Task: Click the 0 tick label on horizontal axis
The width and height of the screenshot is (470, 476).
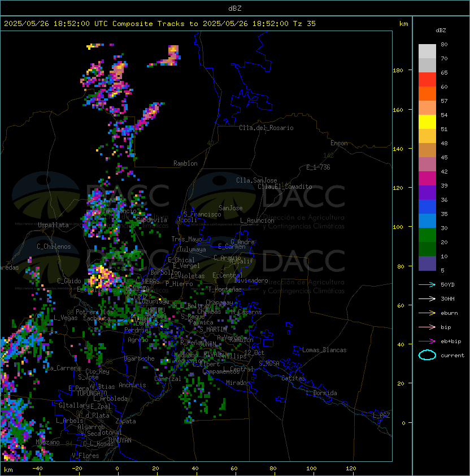Action: (x=117, y=469)
